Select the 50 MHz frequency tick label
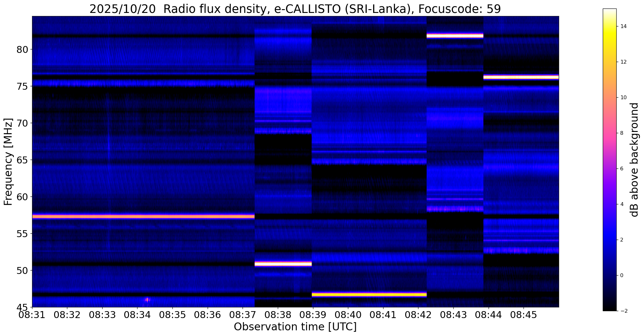The height and width of the screenshot is (336, 644). 23,270
